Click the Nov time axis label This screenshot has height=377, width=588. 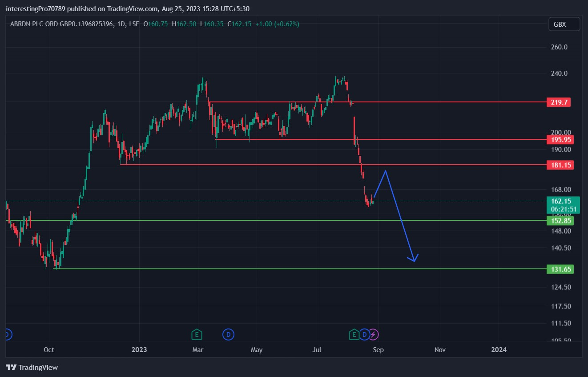(440, 350)
